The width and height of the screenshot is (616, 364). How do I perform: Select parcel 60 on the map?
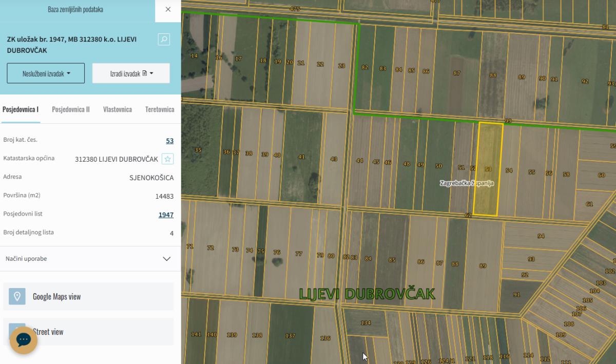tap(601, 175)
